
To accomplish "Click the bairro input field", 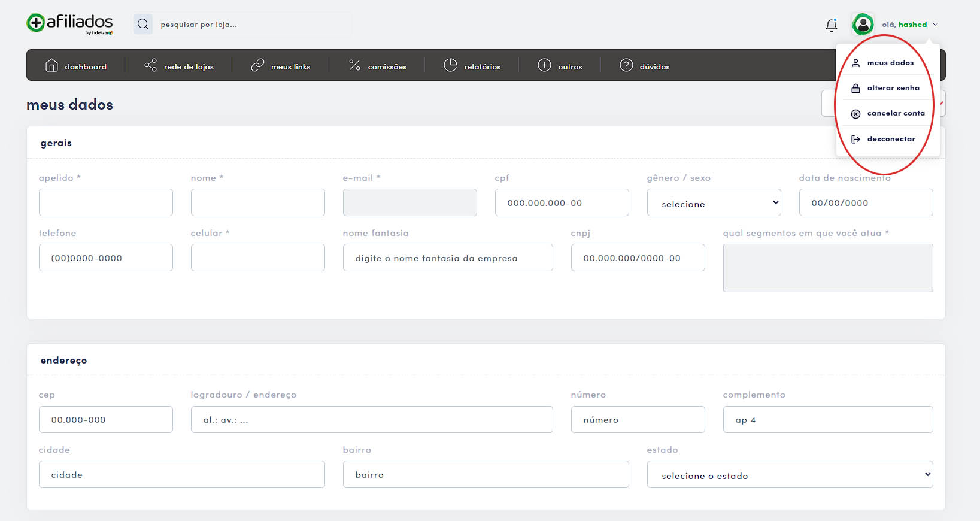I will 486,474.
